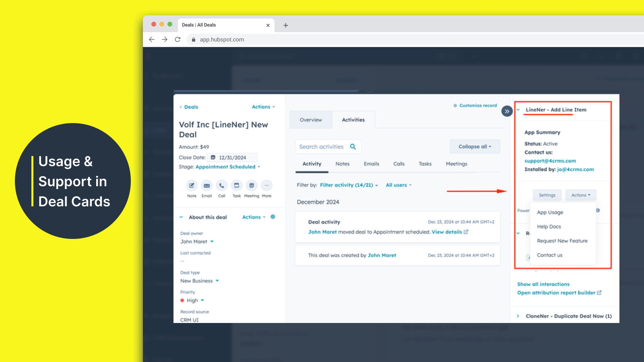Click the Customize record link

click(x=475, y=105)
